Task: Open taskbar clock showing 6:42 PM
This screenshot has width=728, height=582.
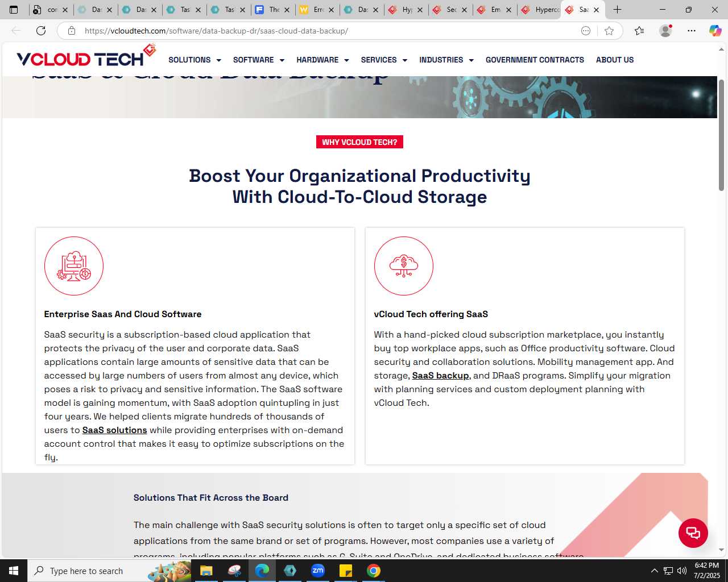Action: (x=706, y=571)
